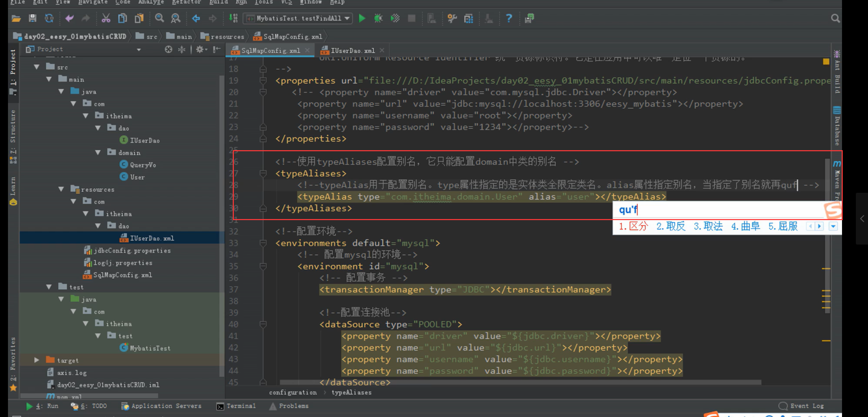Toggle fold marker on dataSource line
868x417 pixels.
(263, 324)
